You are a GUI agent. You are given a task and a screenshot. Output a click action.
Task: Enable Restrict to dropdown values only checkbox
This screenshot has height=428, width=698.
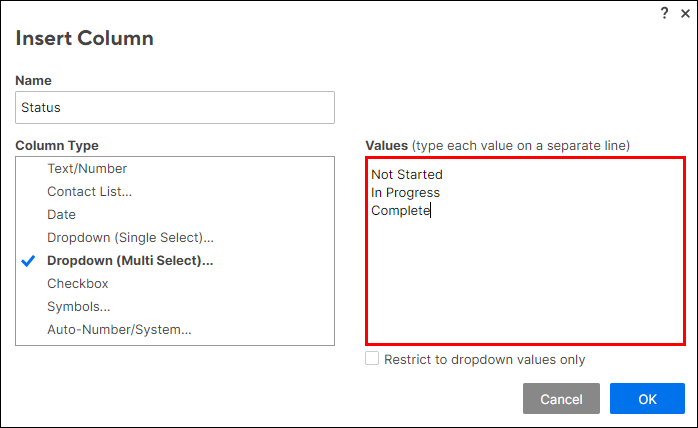pyautogui.click(x=372, y=359)
